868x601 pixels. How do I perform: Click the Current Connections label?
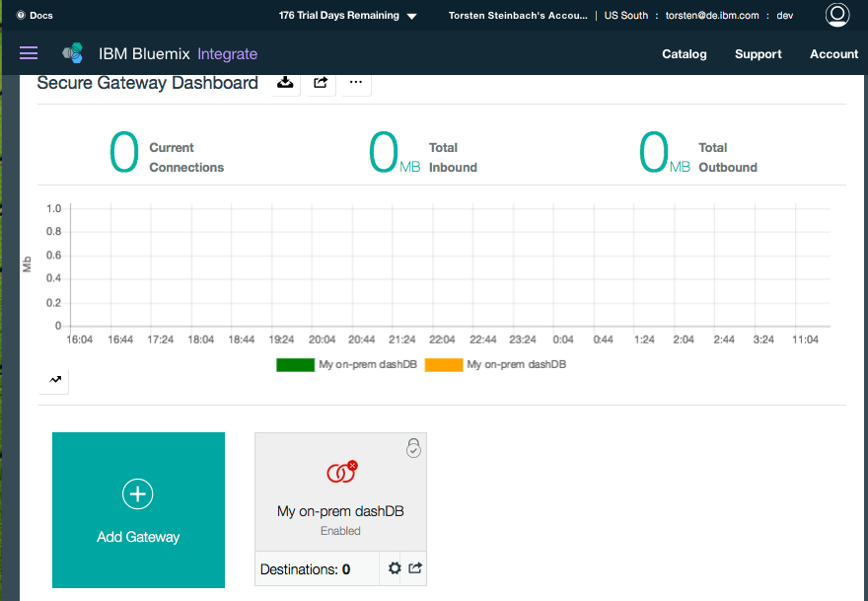click(x=186, y=157)
